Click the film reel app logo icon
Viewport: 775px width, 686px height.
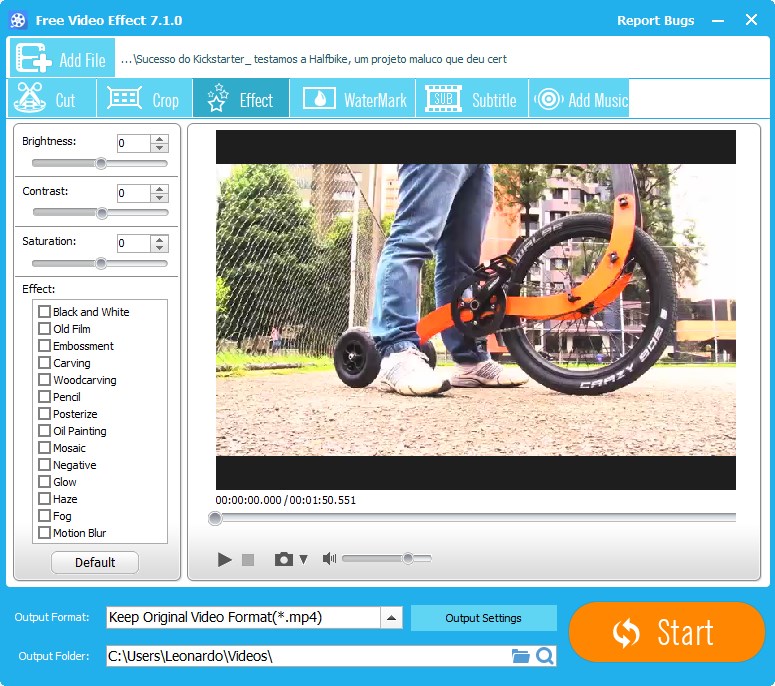coord(18,20)
